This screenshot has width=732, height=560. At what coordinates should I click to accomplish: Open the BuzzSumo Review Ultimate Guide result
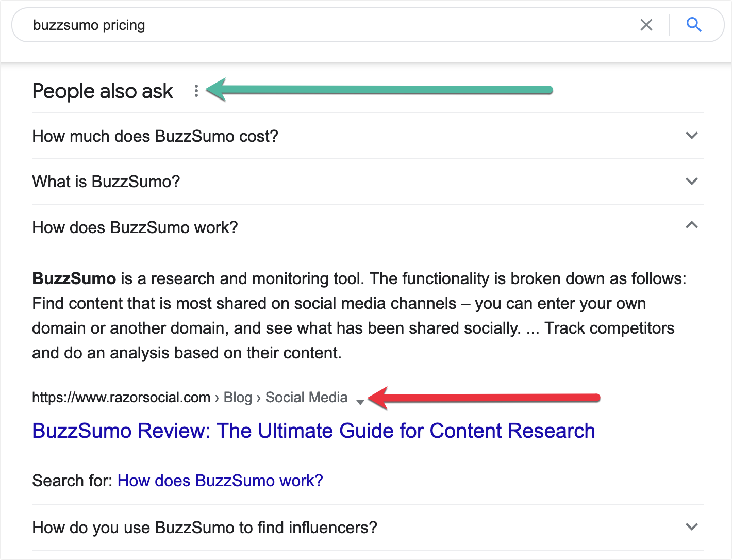(313, 431)
